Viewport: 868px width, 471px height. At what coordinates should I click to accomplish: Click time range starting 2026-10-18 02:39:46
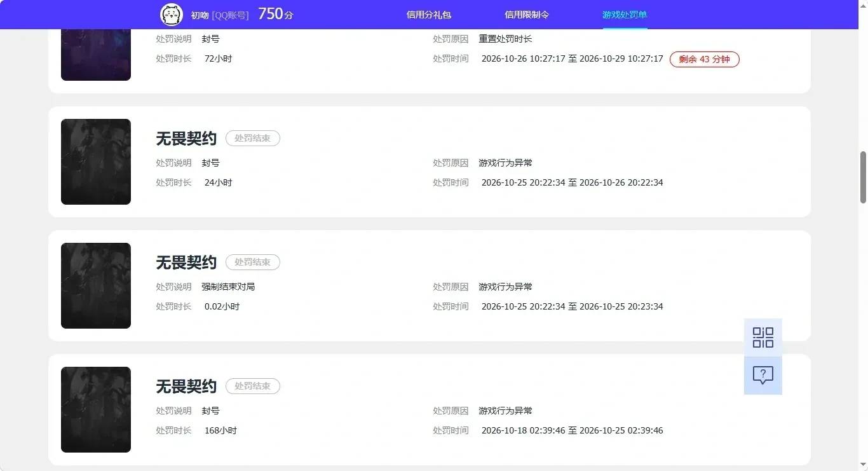pos(572,430)
